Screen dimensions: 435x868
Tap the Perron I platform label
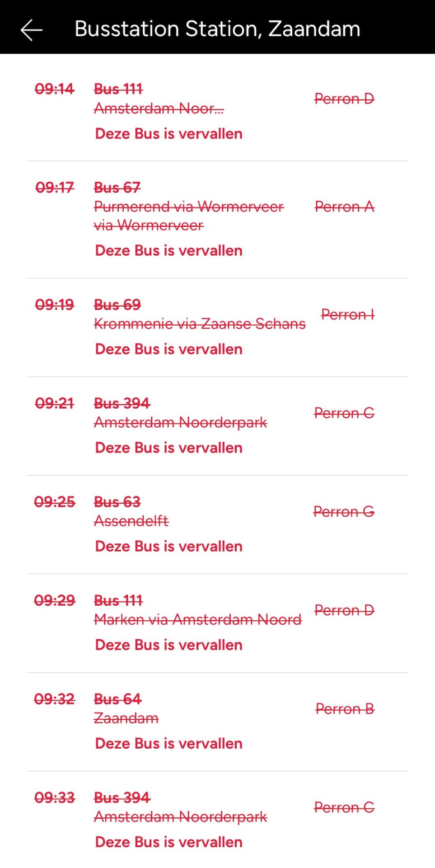click(348, 315)
